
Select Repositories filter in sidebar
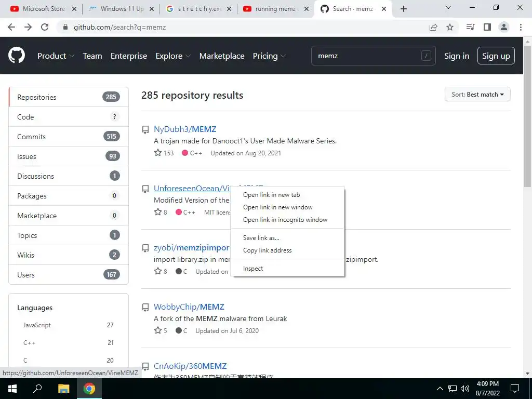pyautogui.click(x=69, y=97)
